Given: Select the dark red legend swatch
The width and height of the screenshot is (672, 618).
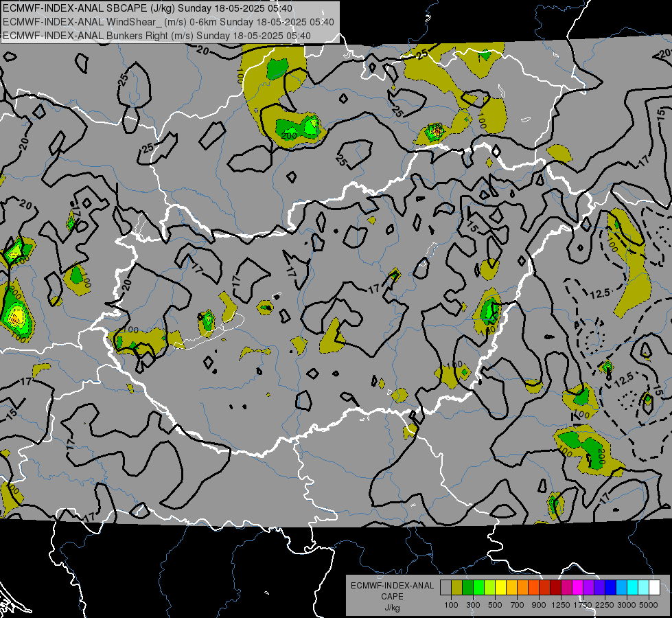Looking at the screenshot, I should point(555,588).
